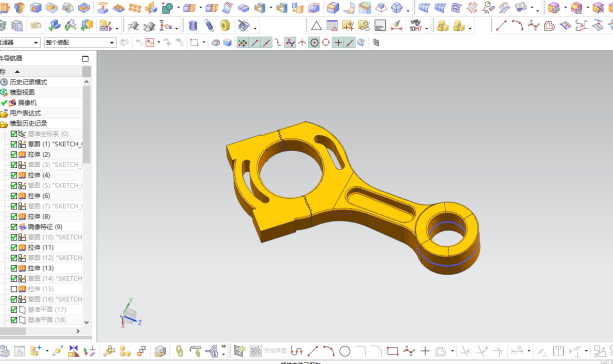Open the bottom toolbar overflow chevron
This screenshot has height=364, width=613.
pyautogui.click(x=224, y=346)
